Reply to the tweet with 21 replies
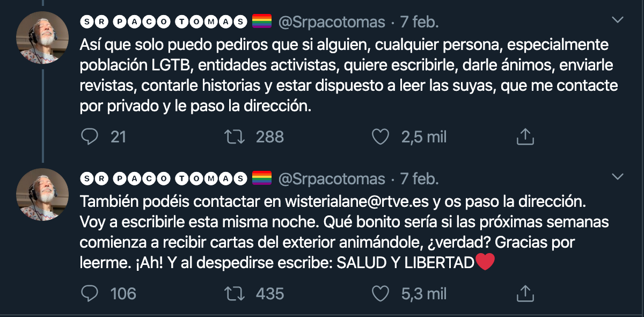This screenshot has height=317, width=644. (x=89, y=137)
